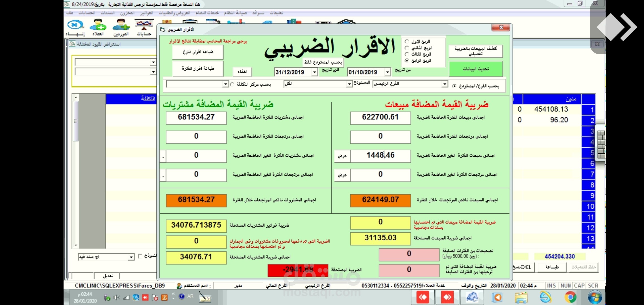Open the Invoices (الفواتير) menu
This screenshot has width=644, height=305.
click(x=146, y=13)
